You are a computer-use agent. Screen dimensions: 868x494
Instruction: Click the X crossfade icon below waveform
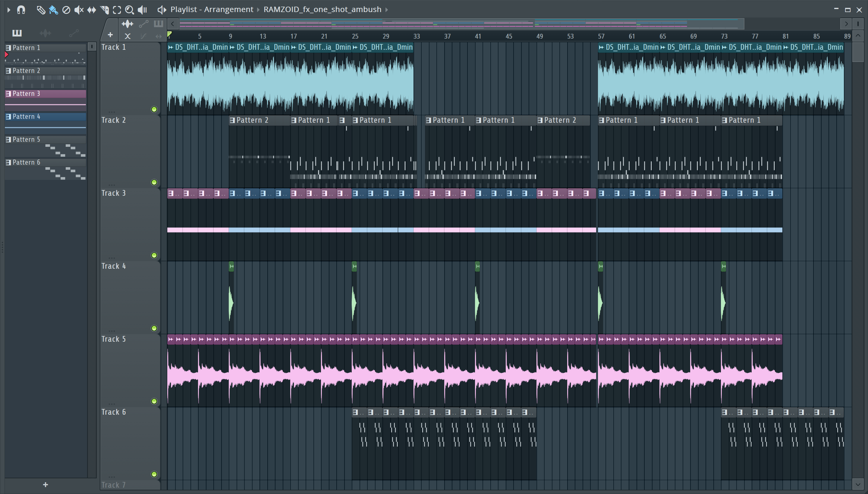click(x=127, y=36)
